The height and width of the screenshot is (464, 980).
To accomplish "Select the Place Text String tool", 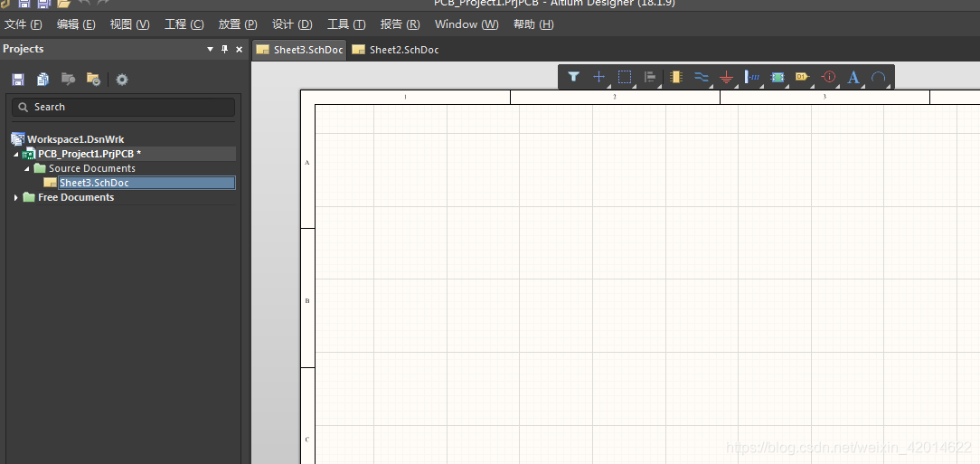I will pos(853,78).
